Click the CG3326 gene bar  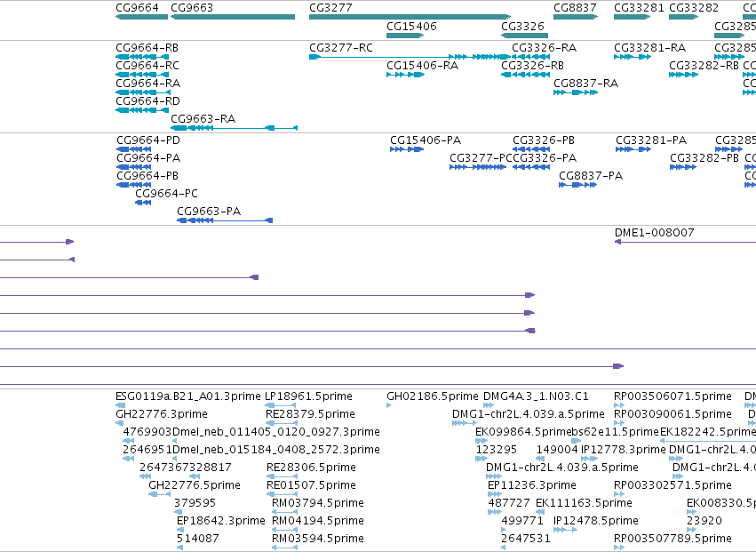pos(524,36)
